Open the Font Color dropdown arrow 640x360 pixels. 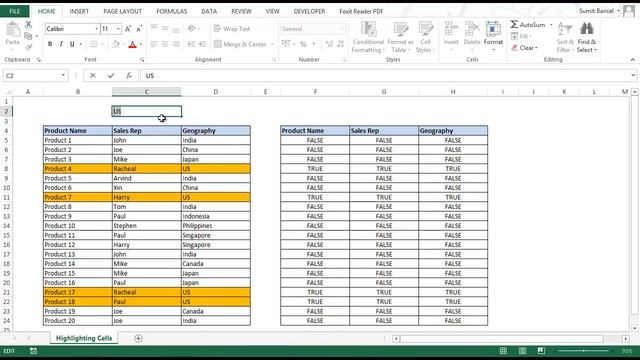tap(141, 44)
